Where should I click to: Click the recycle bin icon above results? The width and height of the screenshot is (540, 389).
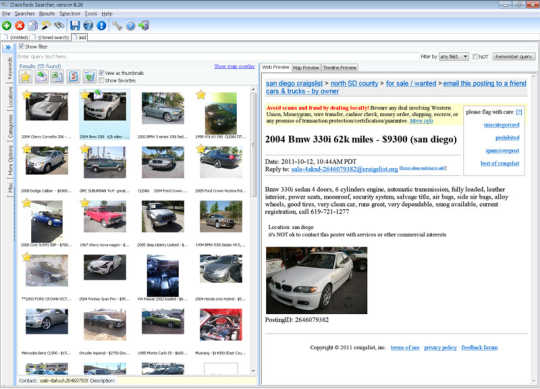click(x=89, y=76)
